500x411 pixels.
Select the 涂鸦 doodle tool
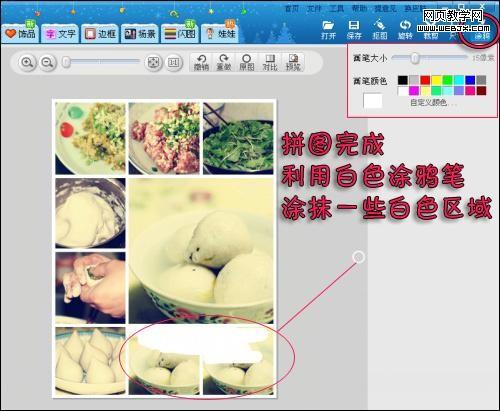pyautogui.click(x=482, y=32)
